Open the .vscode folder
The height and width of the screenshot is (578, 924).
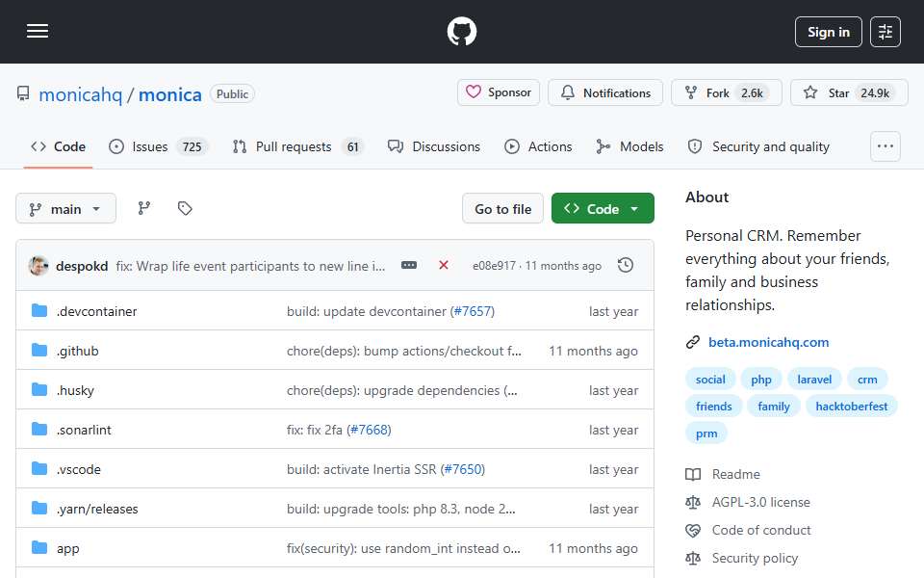(x=79, y=469)
